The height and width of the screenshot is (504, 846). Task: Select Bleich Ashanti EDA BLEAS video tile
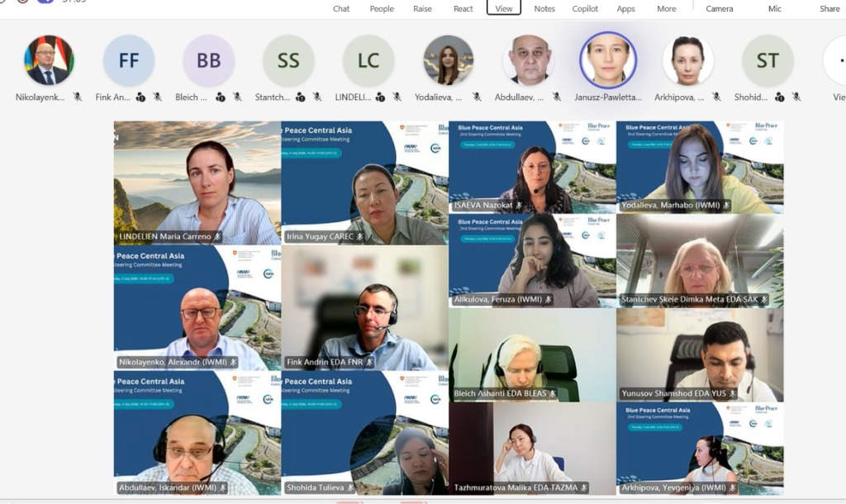pos(532,355)
